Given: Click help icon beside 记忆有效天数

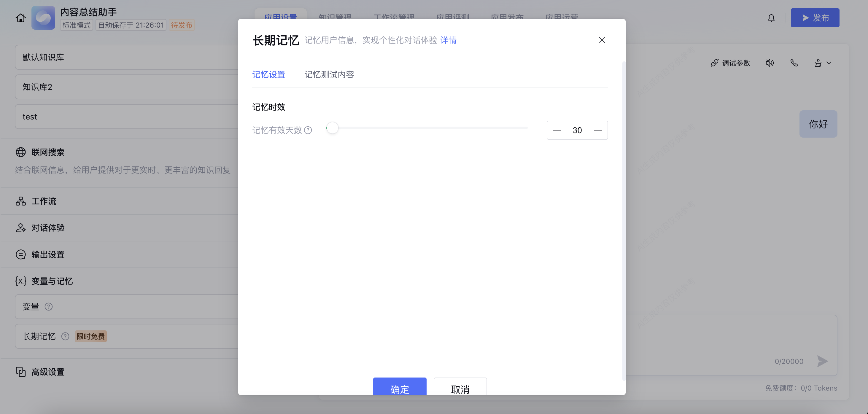Looking at the screenshot, I should [x=308, y=130].
